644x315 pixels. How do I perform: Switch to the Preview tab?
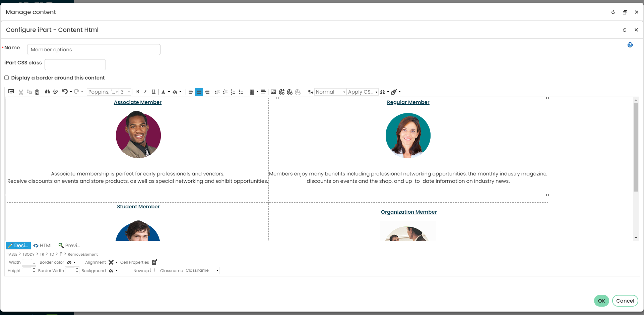click(69, 246)
